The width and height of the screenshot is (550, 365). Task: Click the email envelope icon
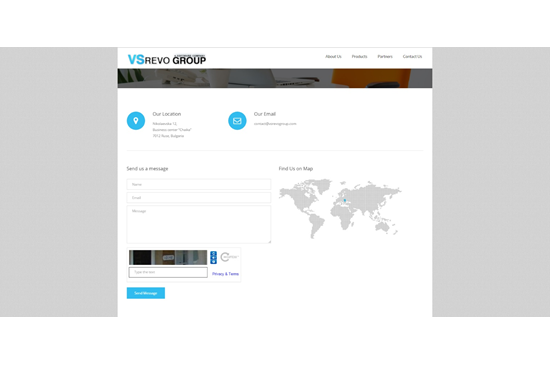[x=237, y=121]
